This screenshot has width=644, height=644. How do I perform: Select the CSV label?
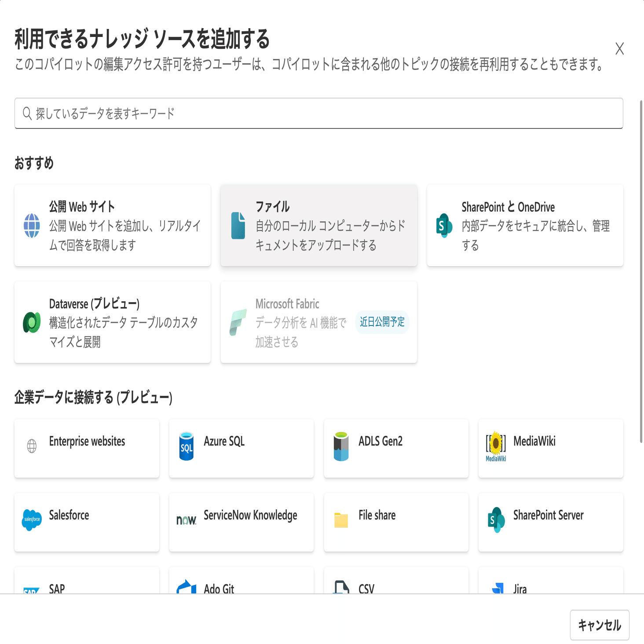click(x=366, y=589)
